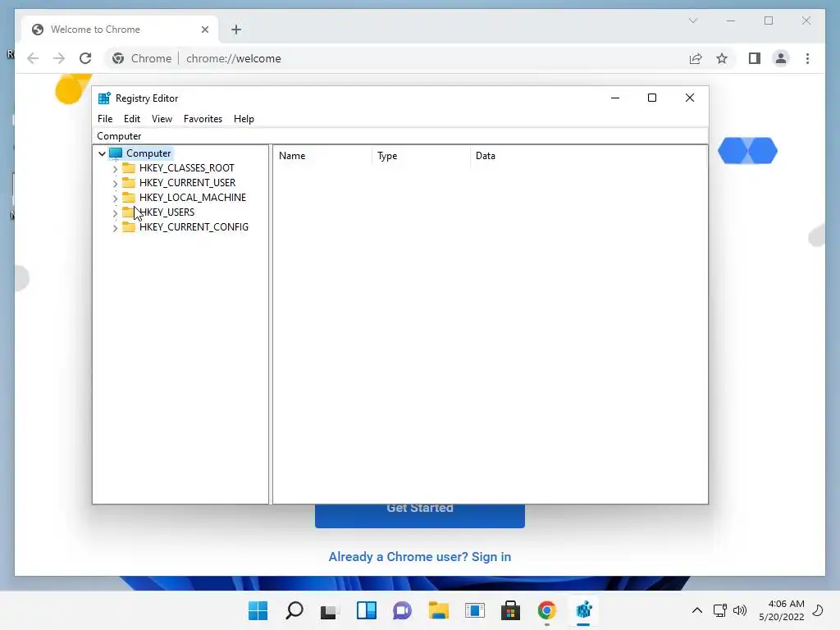
Task: Expand the HKEY_USERS key
Action: (x=115, y=213)
